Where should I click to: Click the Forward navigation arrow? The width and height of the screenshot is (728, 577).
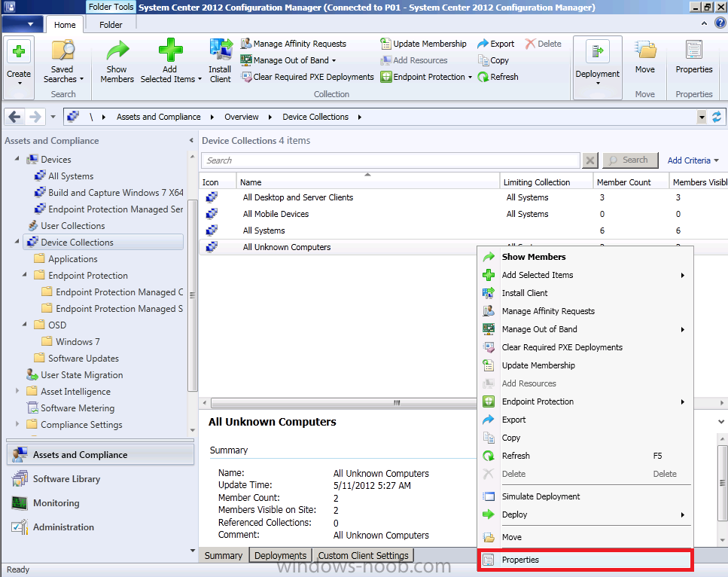[x=35, y=117]
